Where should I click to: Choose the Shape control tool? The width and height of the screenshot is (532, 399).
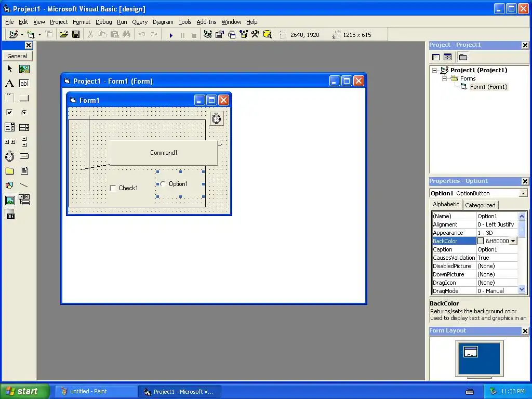[x=9, y=185]
